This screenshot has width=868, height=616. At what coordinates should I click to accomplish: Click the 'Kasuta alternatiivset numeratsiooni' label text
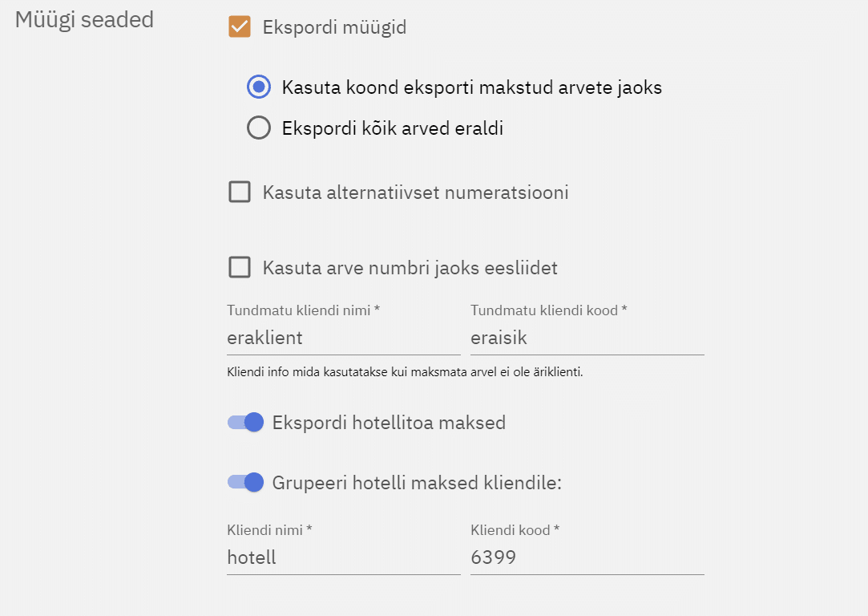(x=415, y=192)
